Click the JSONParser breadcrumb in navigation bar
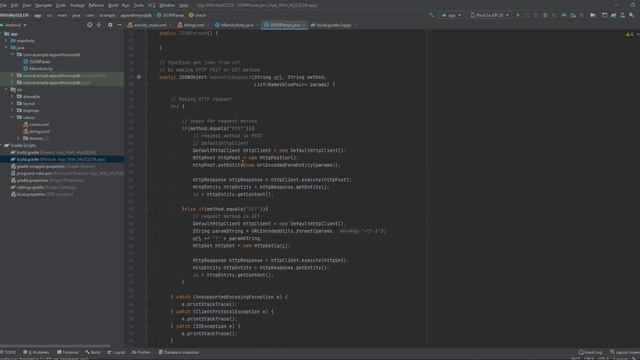 point(171,15)
